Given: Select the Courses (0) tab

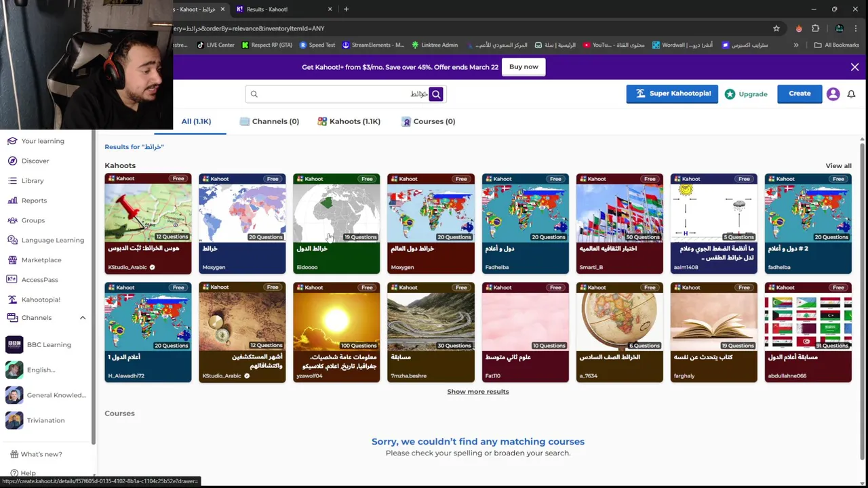Looking at the screenshot, I should (429, 121).
